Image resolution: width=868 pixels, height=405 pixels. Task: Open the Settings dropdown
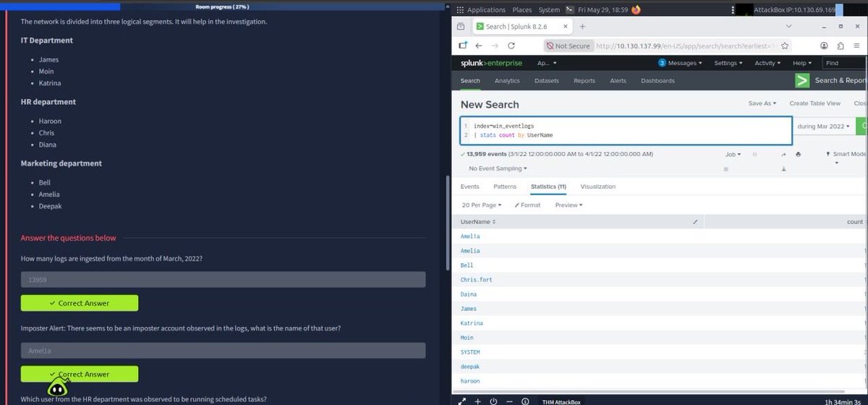pyautogui.click(x=728, y=63)
